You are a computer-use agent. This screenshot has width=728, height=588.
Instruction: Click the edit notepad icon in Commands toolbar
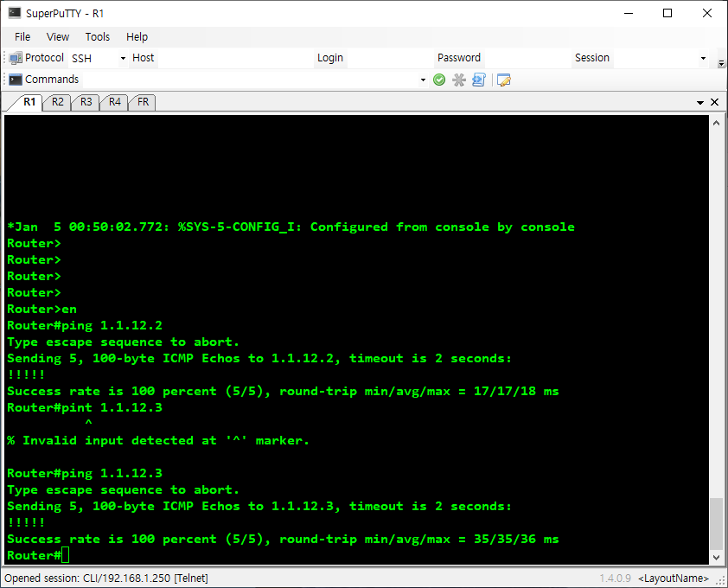pyautogui.click(x=504, y=80)
